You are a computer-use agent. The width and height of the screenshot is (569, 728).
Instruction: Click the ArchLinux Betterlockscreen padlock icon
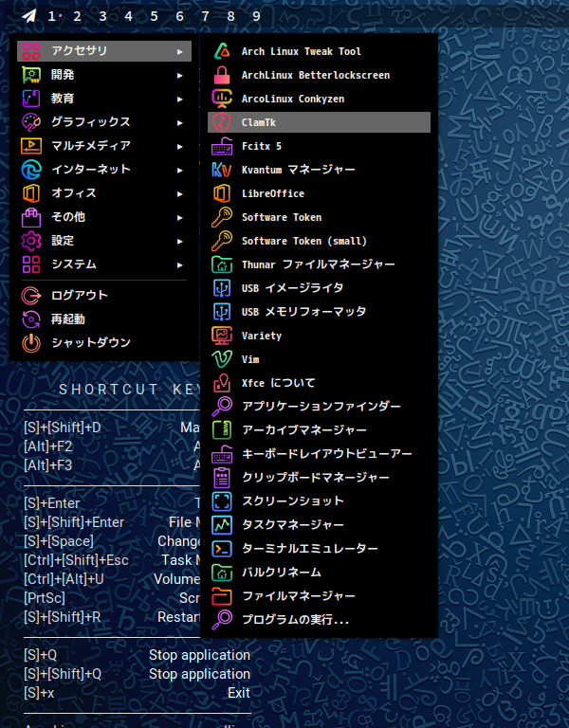click(x=222, y=75)
